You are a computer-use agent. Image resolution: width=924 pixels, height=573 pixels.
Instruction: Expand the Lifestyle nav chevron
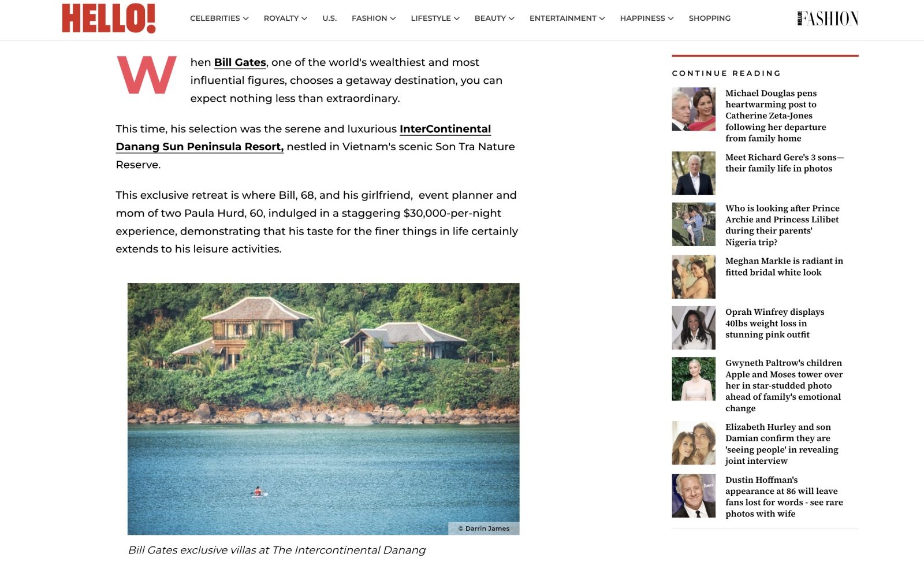[x=456, y=18]
